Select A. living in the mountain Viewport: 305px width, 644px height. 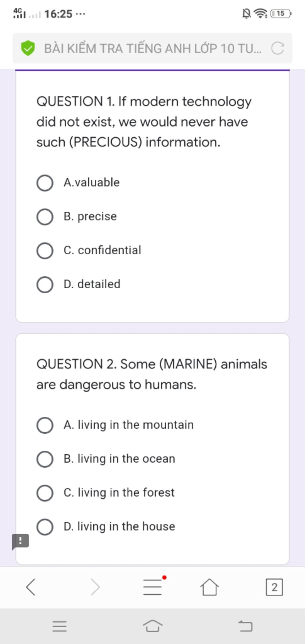[115, 425]
